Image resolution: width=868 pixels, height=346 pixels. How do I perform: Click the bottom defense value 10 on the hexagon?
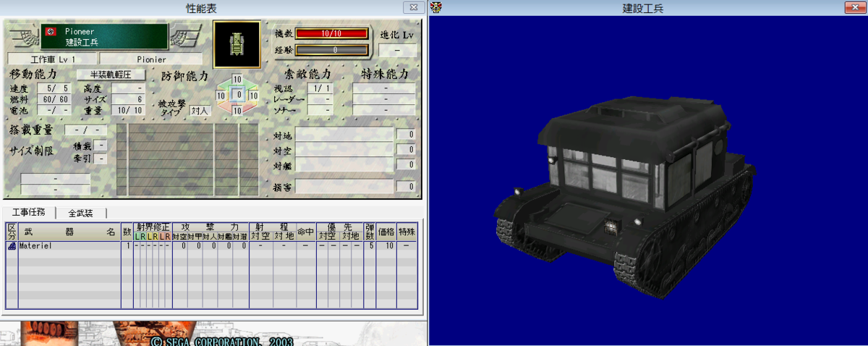coord(237,111)
